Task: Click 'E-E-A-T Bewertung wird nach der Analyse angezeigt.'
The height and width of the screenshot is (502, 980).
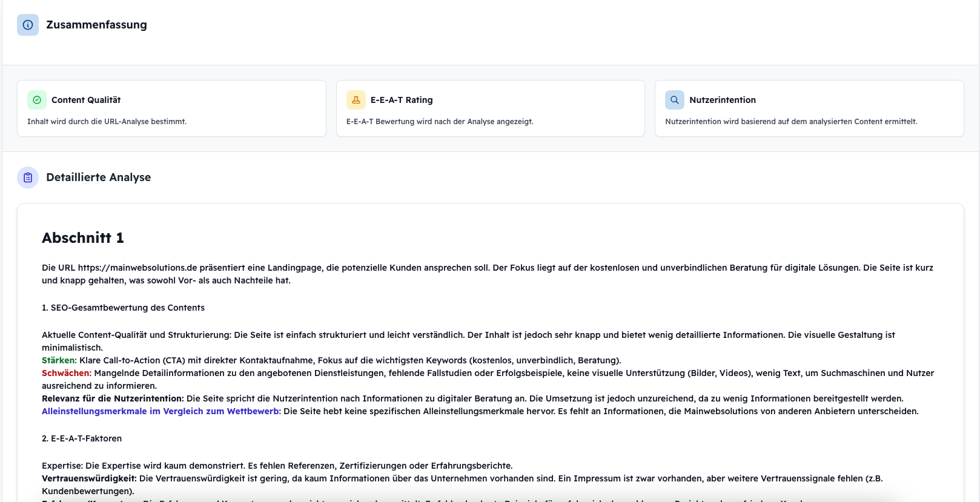Action: (440, 122)
